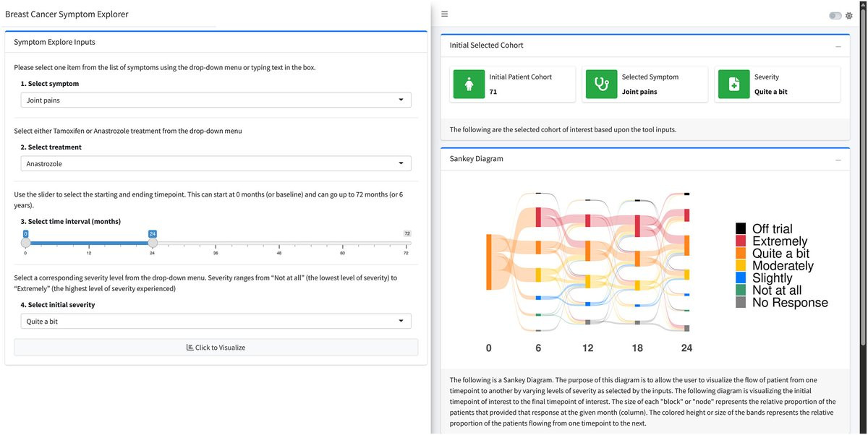Click the No Response gray legend swatch
The height and width of the screenshot is (435, 868).
[x=741, y=303]
